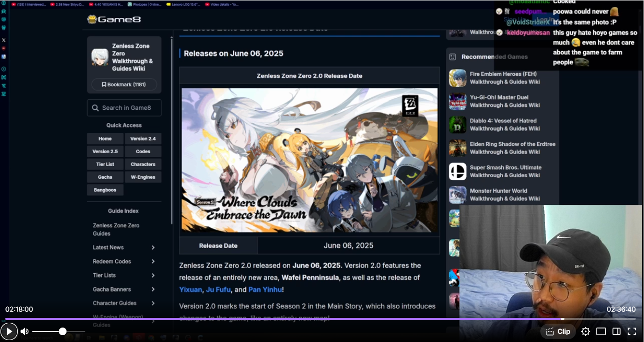Click the Super Smash Bros. Ultimate icon
The image size is (644, 342).
[457, 171]
